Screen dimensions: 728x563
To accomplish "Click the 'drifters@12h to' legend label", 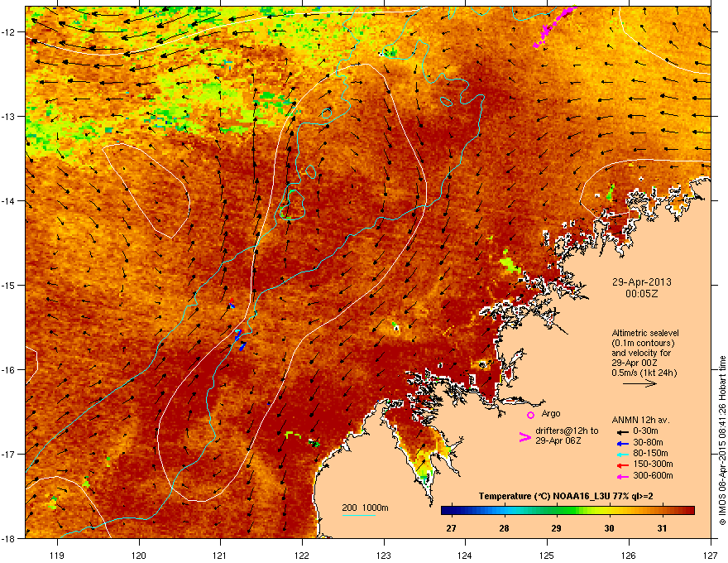I will [567, 431].
